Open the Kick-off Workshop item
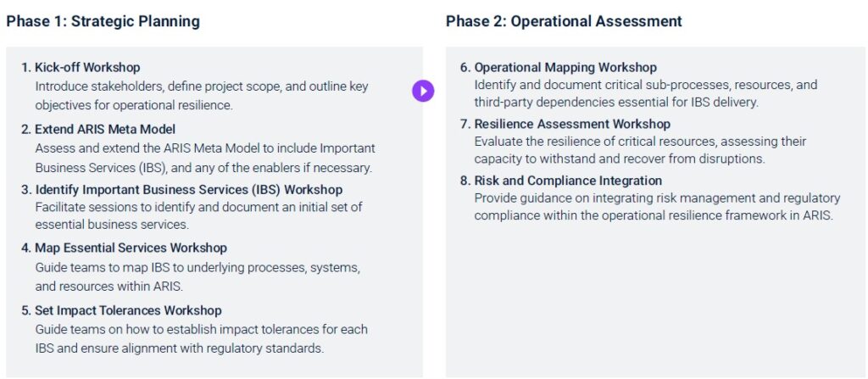The height and width of the screenshot is (379, 868). 81,68
